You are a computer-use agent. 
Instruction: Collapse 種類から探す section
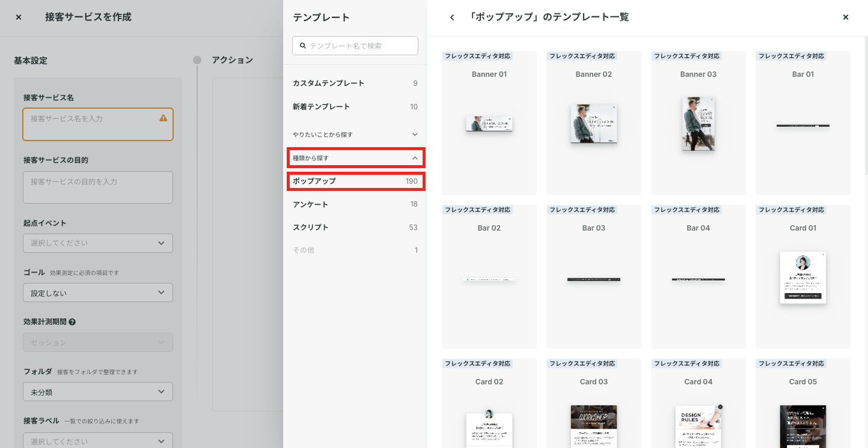click(356, 158)
